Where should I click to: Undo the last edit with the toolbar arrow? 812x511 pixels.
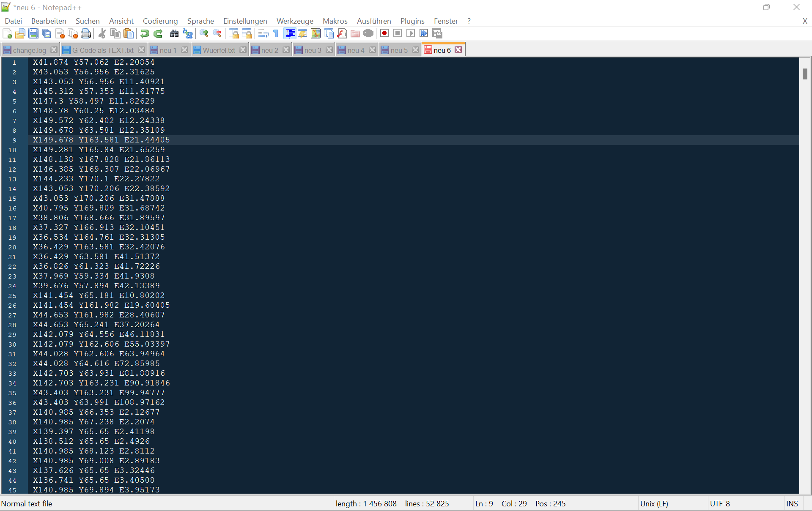(145, 33)
